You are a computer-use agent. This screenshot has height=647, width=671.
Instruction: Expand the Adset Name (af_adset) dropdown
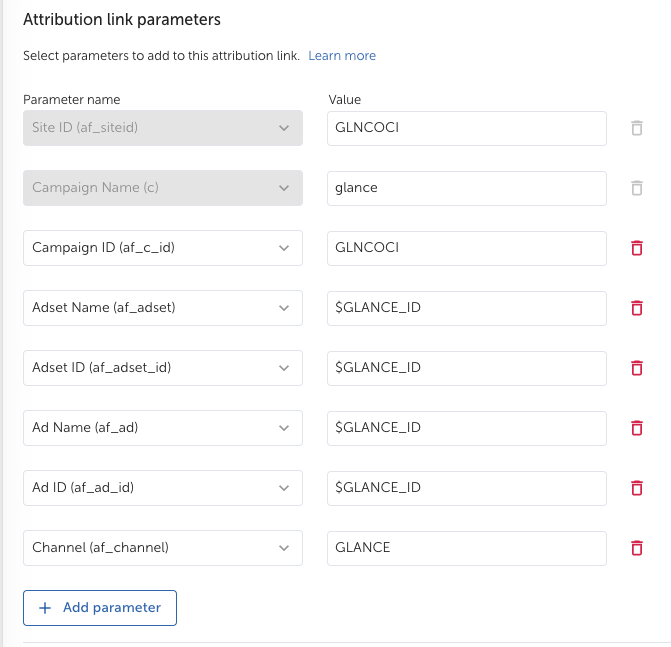tap(163, 308)
